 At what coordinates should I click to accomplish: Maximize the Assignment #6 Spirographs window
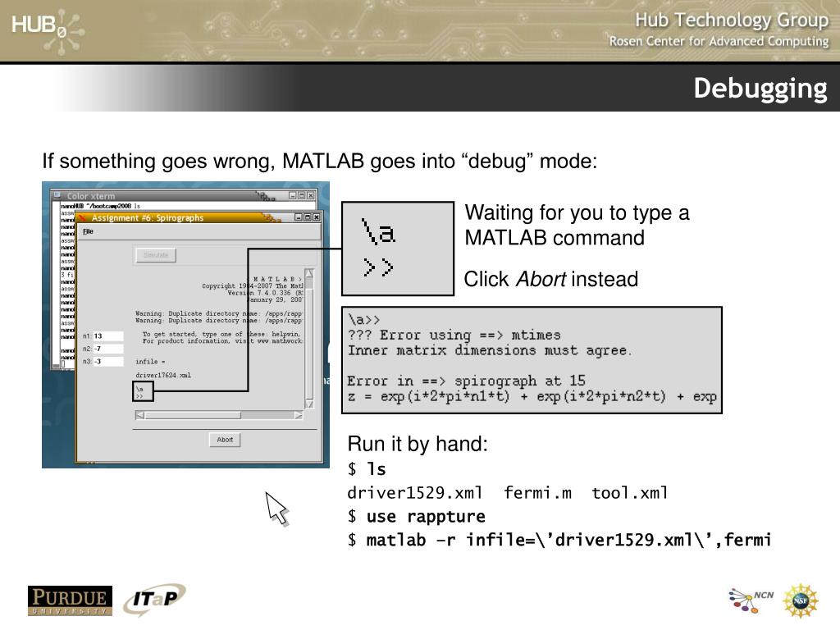[308, 217]
